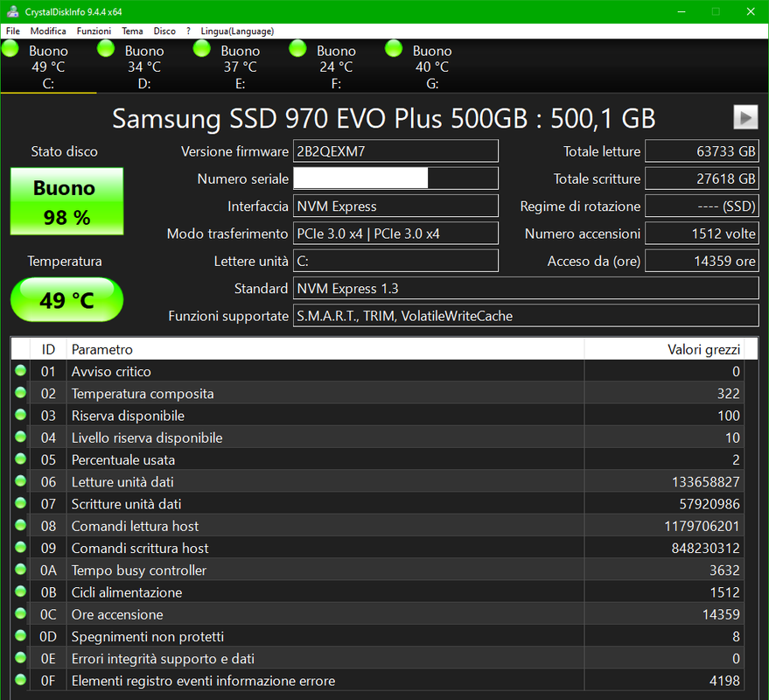
Task: Select the Errori integrità supporto e dati row
Action: (x=377, y=658)
